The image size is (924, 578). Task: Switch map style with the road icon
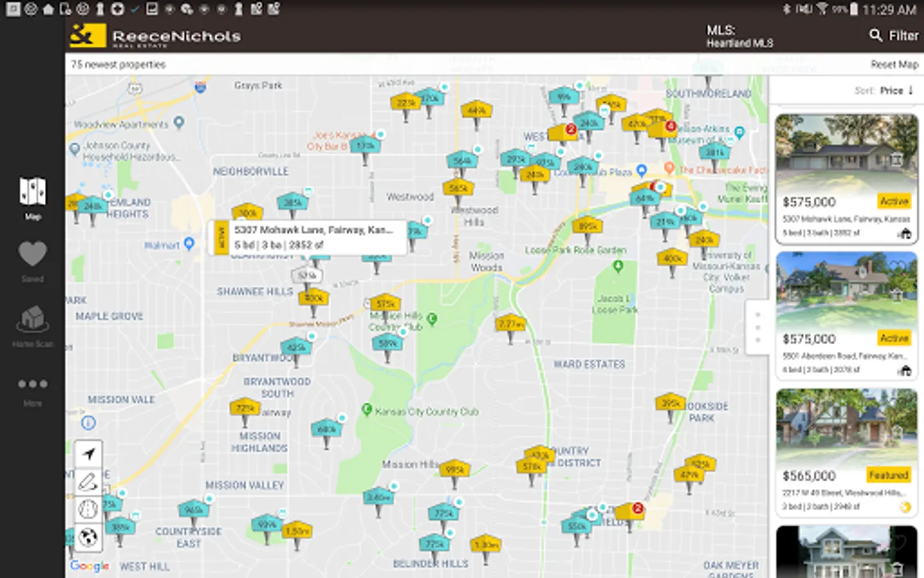tap(88, 509)
